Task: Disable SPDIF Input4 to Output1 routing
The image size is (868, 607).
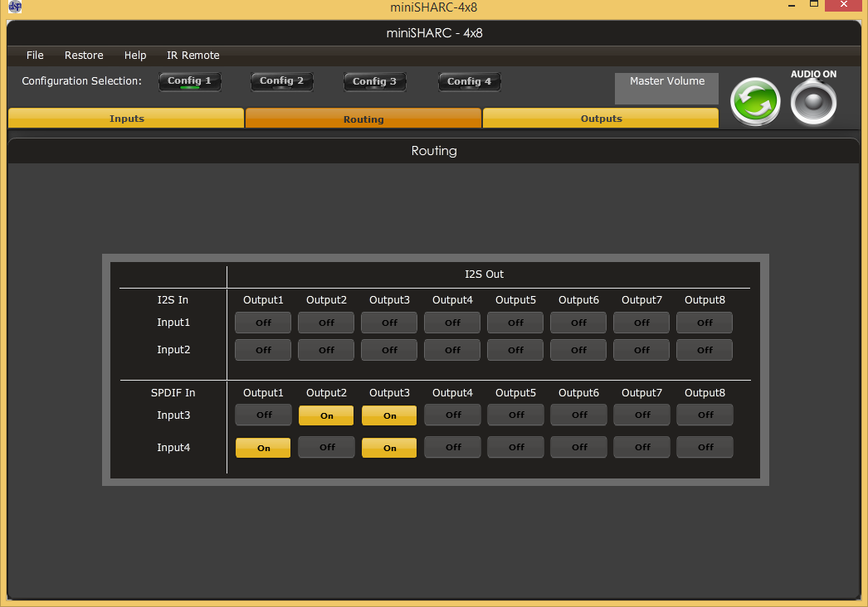Action: (264, 448)
